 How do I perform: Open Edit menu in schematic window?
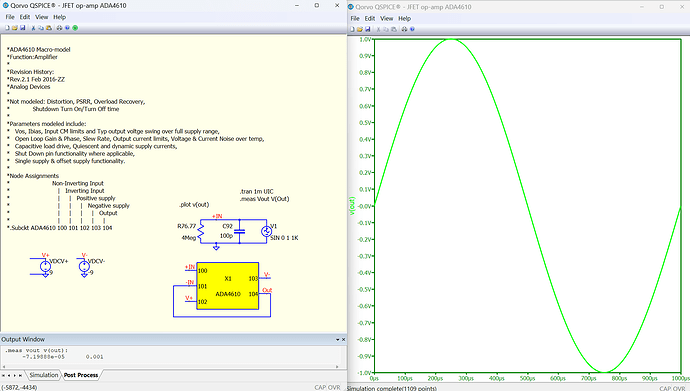25,17
